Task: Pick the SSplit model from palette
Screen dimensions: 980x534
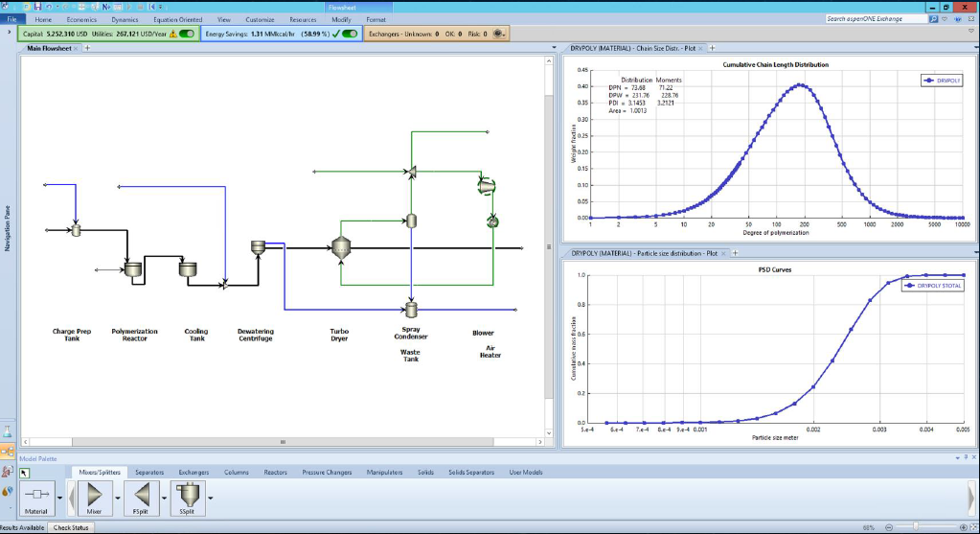Action: click(x=188, y=499)
